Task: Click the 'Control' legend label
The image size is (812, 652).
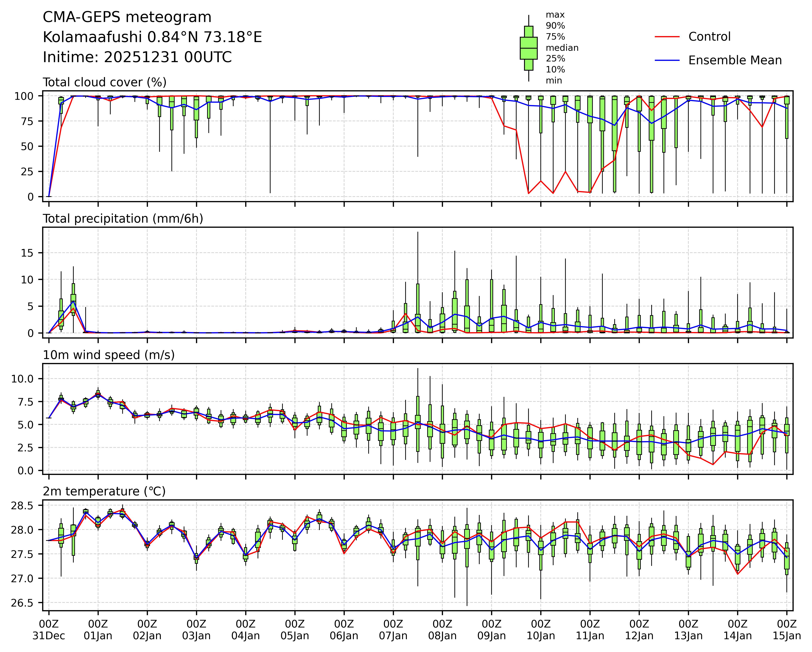Action: 709,37
